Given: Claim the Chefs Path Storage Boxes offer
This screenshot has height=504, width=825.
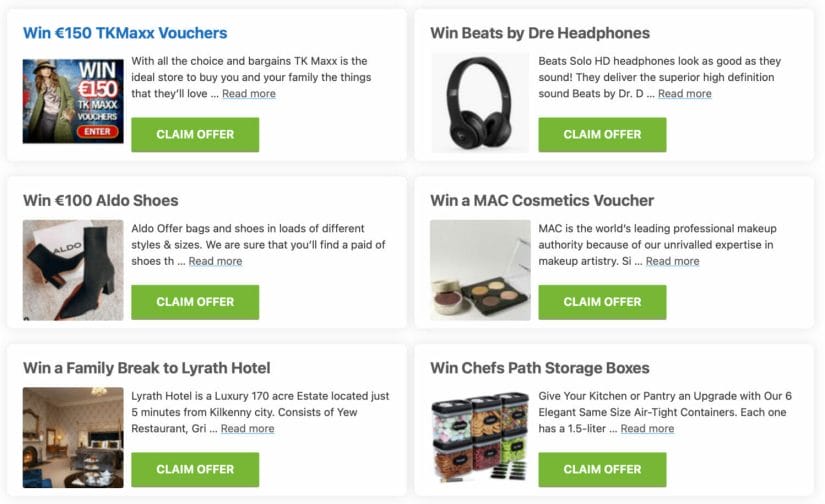Looking at the screenshot, I should [602, 470].
